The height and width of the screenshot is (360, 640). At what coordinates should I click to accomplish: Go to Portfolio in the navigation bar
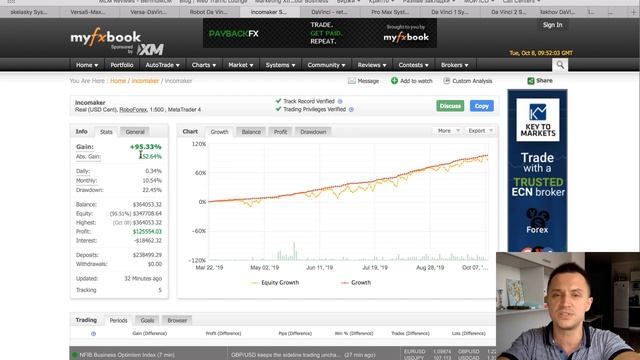[x=122, y=65]
